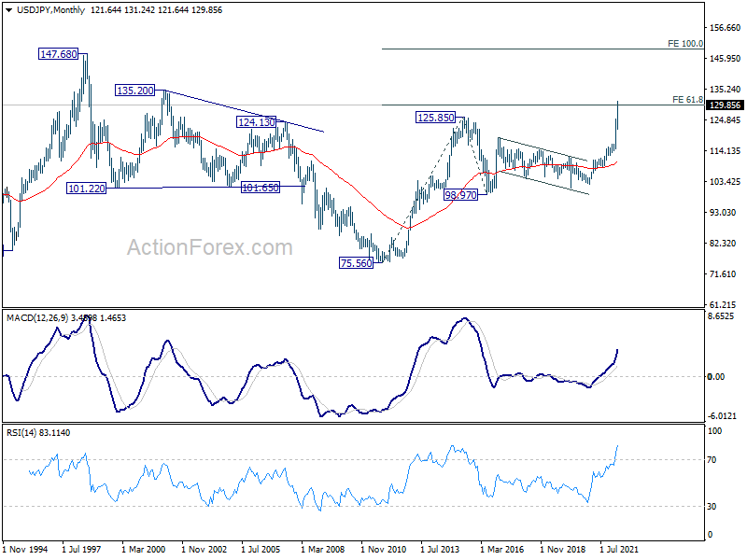
Task: Click the MACD(12,26,9) indicator label
Action: click(66, 318)
